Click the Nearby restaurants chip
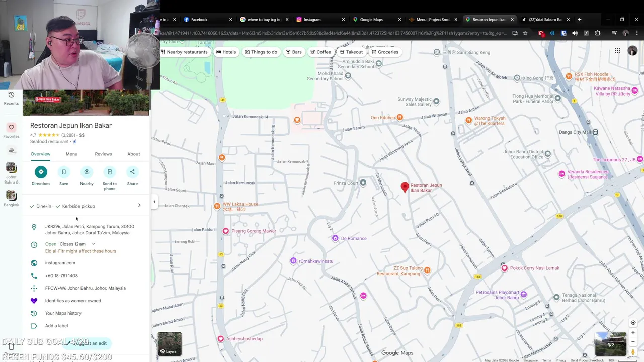This screenshot has width=644, height=362. click(x=184, y=52)
